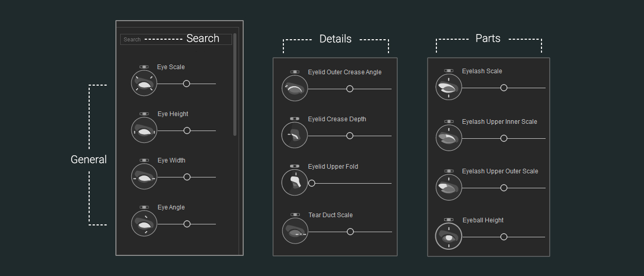Toggle the small pill above Eye Width icon
This screenshot has height=276, width=644.
point(144,160)
